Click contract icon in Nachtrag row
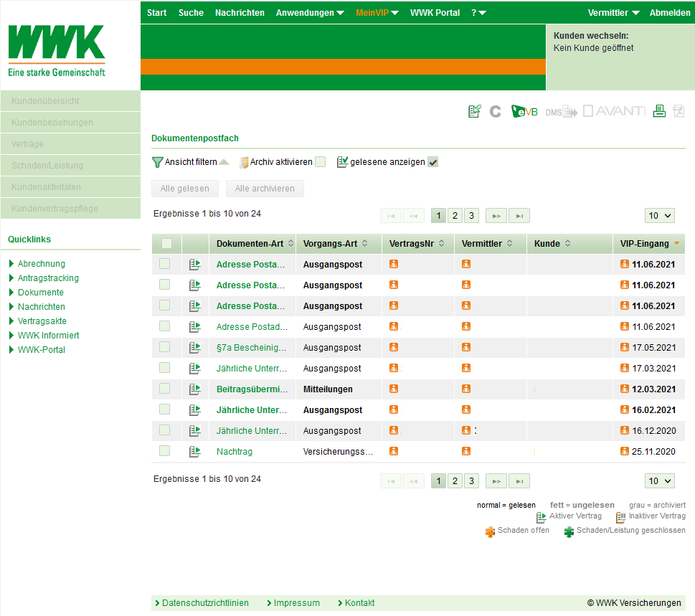The height and width of the screenshot is (616, 695). [x=195, y=452]
